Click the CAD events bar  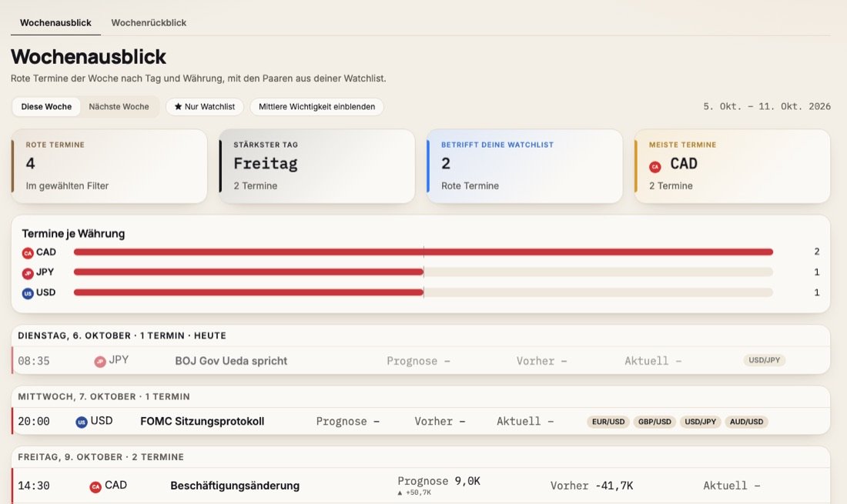[x=423, y=252]
